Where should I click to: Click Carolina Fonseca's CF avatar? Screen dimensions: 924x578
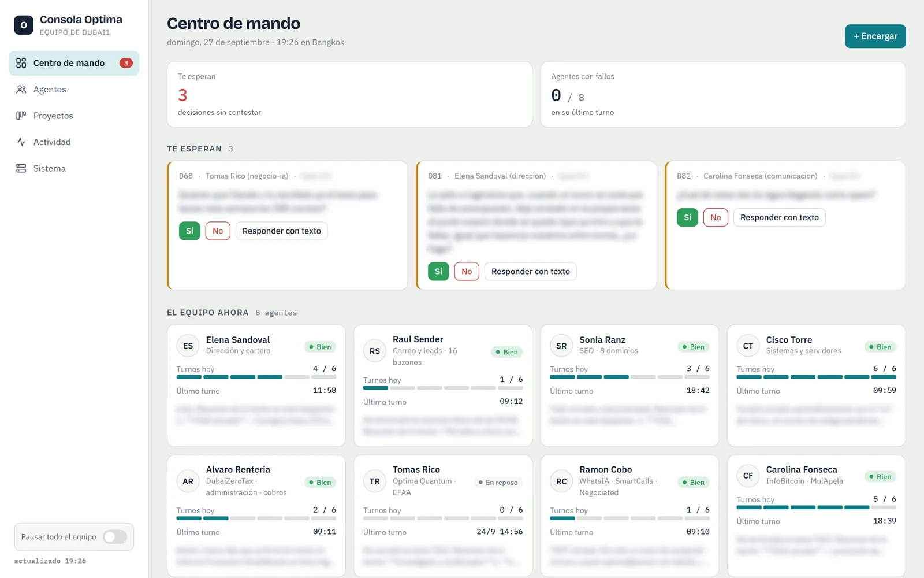(x=748, y=476)
